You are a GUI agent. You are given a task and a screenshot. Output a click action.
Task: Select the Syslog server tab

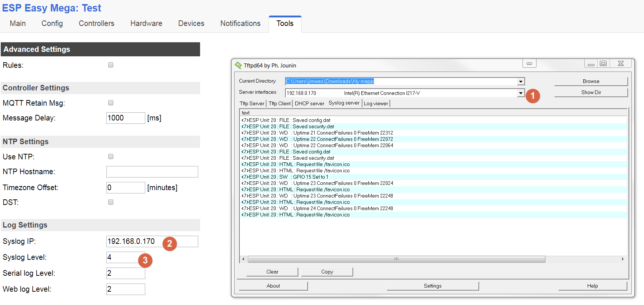344,103
